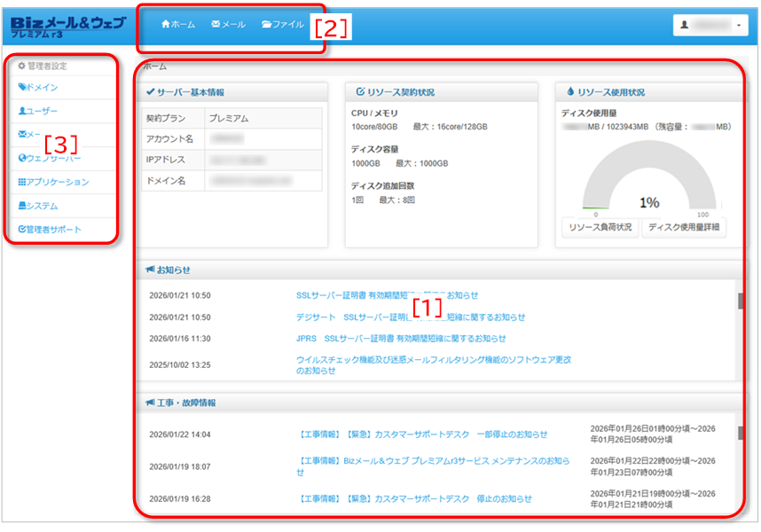
Task: Open the デジサート SSL certificate notice
Action: pos(410,317)
